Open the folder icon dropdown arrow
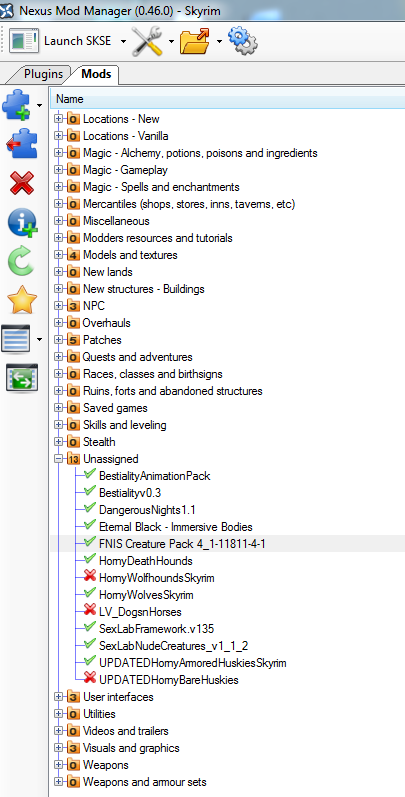The height and width of the screenshot is (797, 405). (220, 42)
